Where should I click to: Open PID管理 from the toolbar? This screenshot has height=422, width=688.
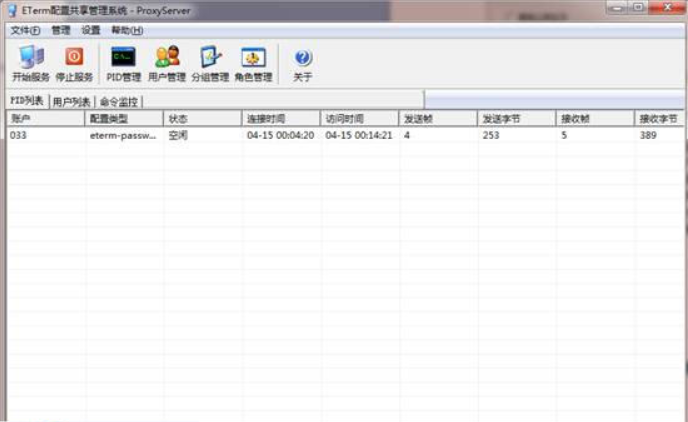123,64
